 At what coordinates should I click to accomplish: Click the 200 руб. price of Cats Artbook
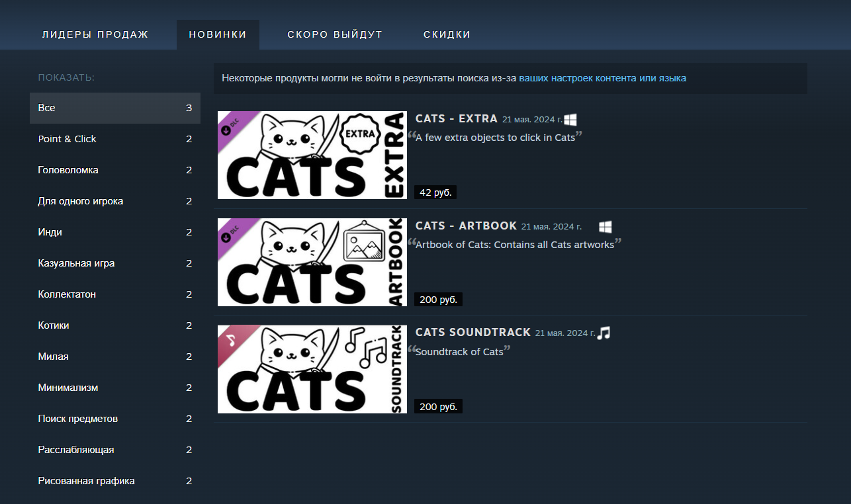pos(439,300)
